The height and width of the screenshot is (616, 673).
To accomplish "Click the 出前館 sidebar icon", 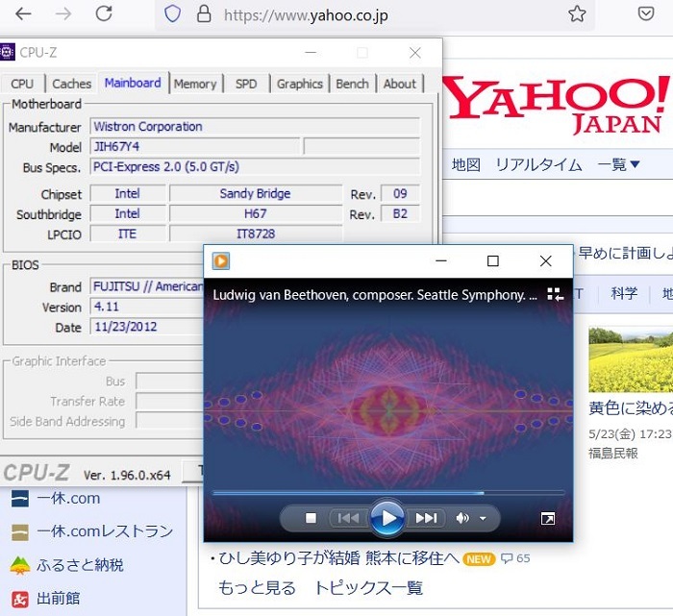I will [x=20, y=600].
